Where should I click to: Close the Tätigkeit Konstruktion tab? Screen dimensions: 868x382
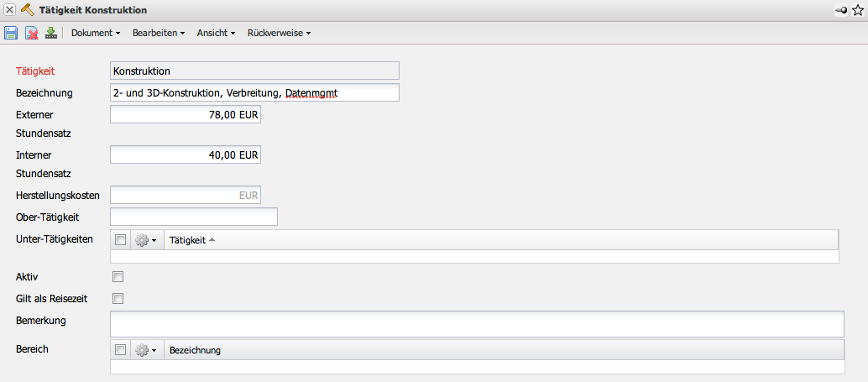point(10,10)
